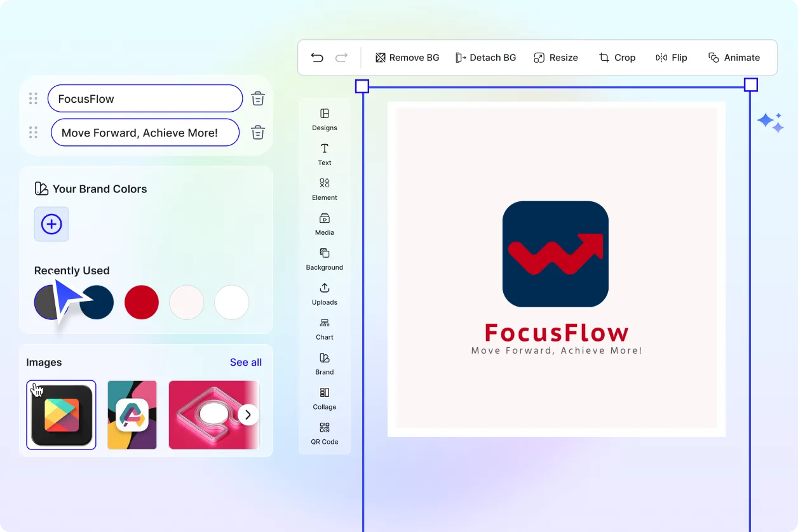Open the Designs panel in the sidebar
This screenshot has width=798, height=532.
coord(325,119)
